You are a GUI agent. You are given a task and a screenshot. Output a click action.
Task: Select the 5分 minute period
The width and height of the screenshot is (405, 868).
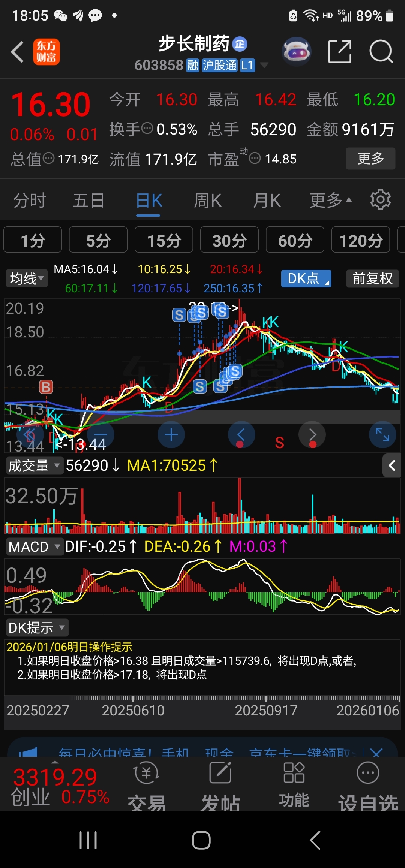tap(98, 240)
